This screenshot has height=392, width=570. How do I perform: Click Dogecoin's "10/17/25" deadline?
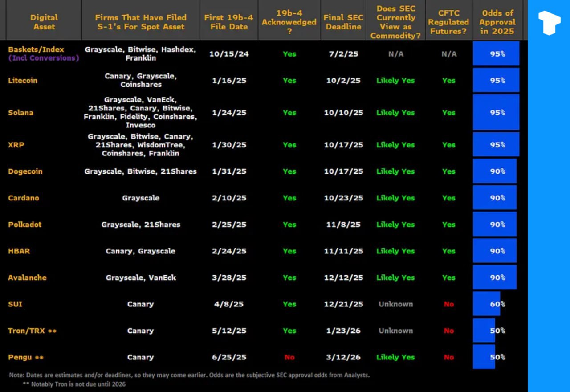click(x=343, y=171)
